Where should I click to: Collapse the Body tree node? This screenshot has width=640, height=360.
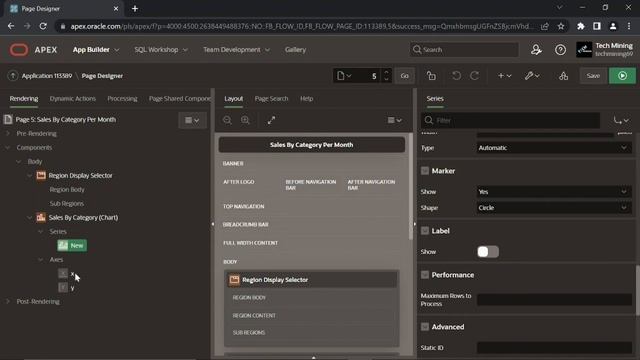point(19,161)
